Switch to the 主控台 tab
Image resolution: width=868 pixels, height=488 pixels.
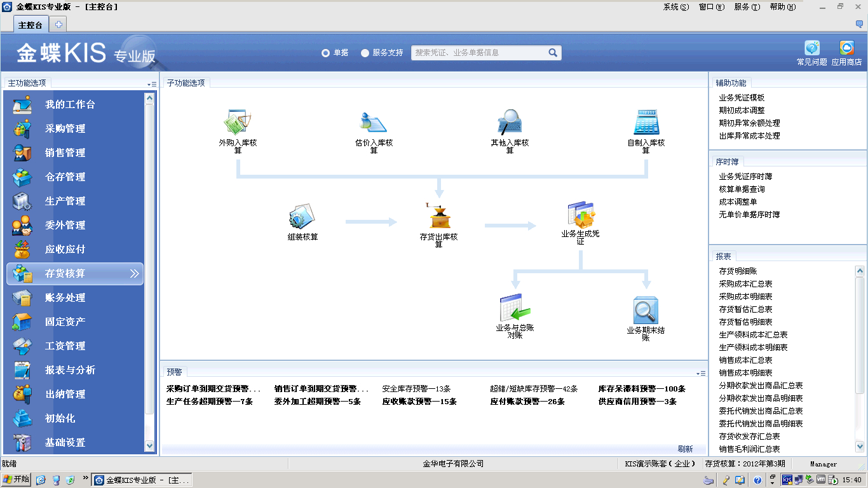(x=31, y=25)
